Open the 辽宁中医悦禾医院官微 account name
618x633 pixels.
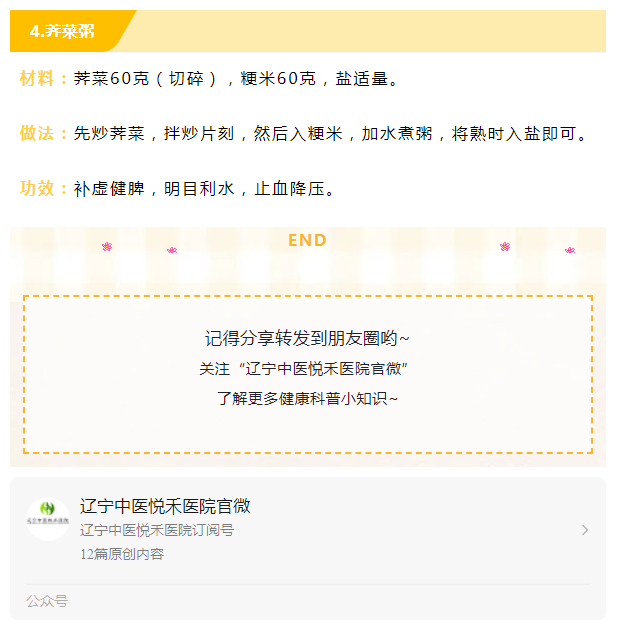pos(165,506)
